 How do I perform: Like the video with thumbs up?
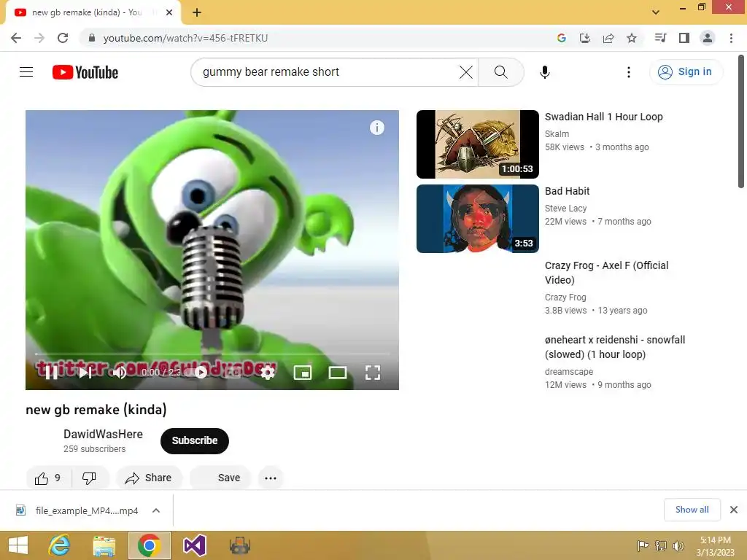(48, 478)
